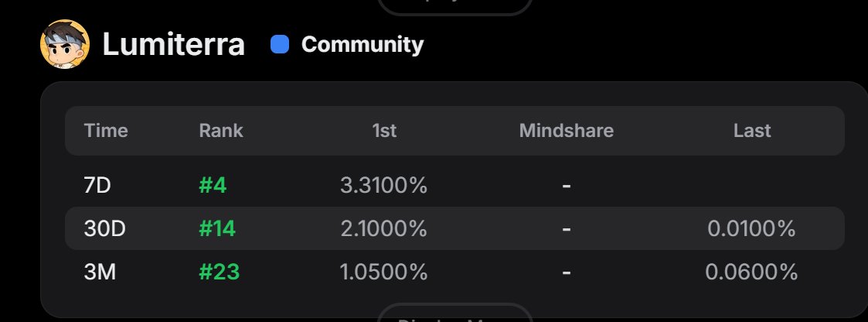Select the 7D time row
This screenshot has width=868, height=322.
tap(98, 186)
